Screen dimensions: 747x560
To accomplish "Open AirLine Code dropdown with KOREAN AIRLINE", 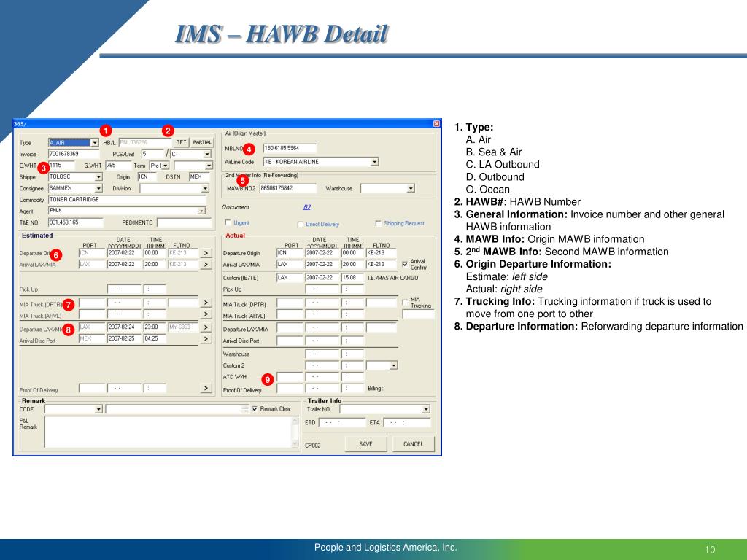I will click(x=374, y=162).
